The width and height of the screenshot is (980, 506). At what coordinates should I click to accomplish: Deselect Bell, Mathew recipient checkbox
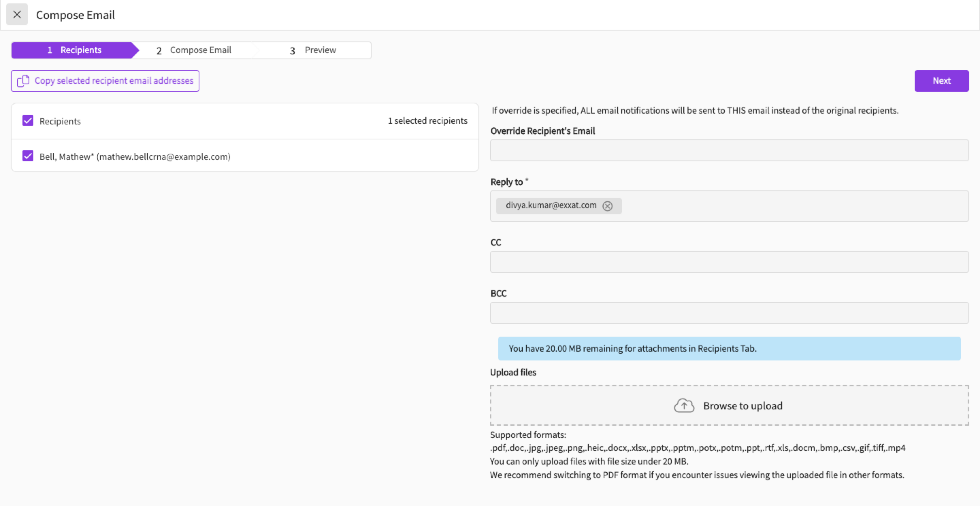28,156
